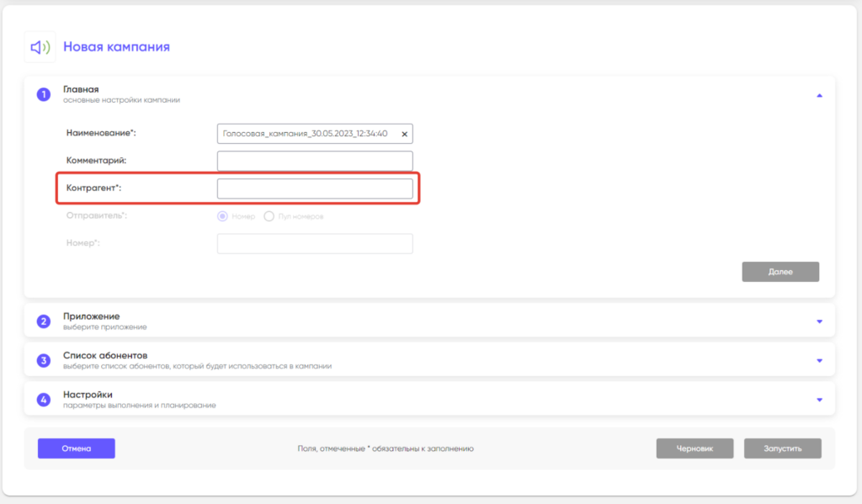Select the Номер radio button
Viewport: 862px width, 504px height.
coord(223,216)
